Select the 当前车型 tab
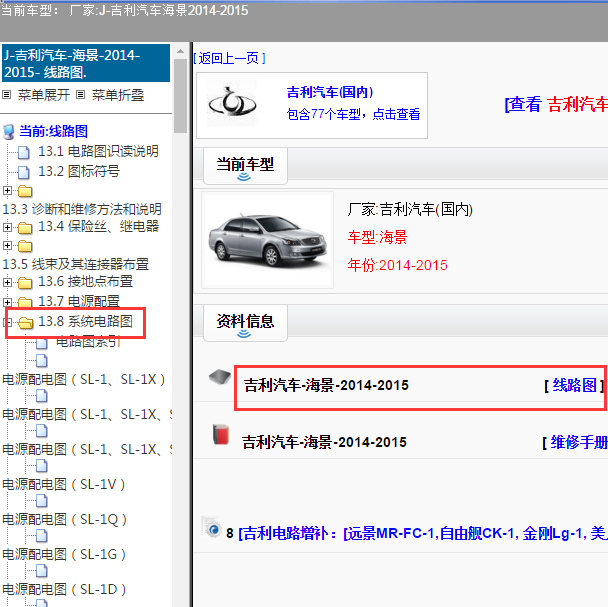 coord(245,166)
